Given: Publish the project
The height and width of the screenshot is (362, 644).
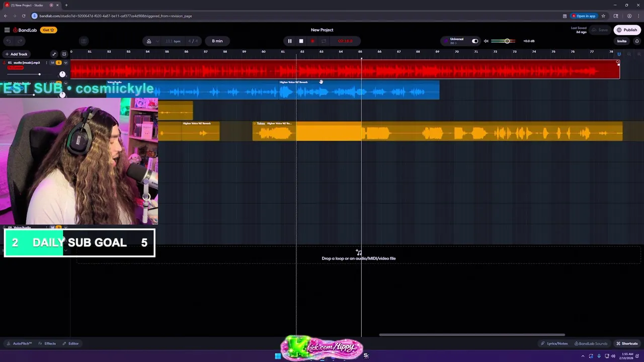Looking at the screenshot, I should click(627, 30).
